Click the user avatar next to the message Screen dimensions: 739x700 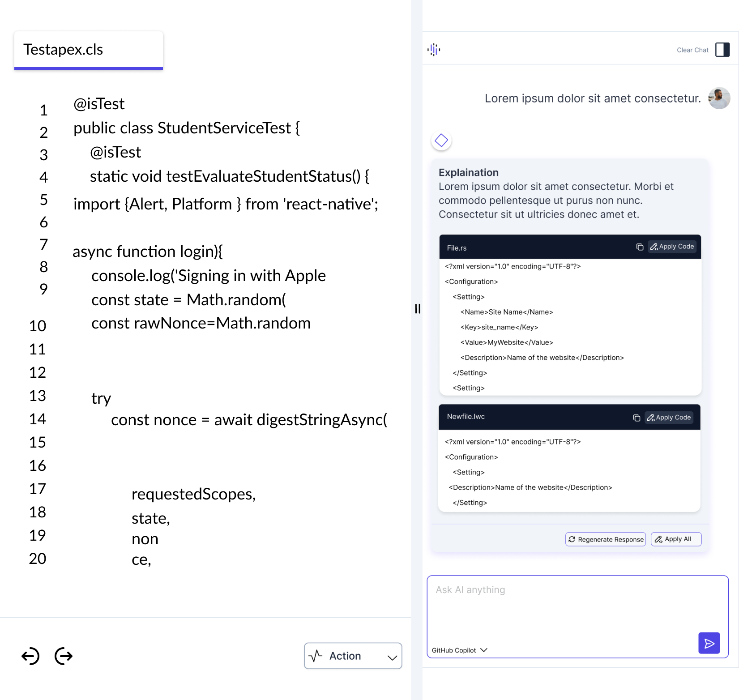719,98
